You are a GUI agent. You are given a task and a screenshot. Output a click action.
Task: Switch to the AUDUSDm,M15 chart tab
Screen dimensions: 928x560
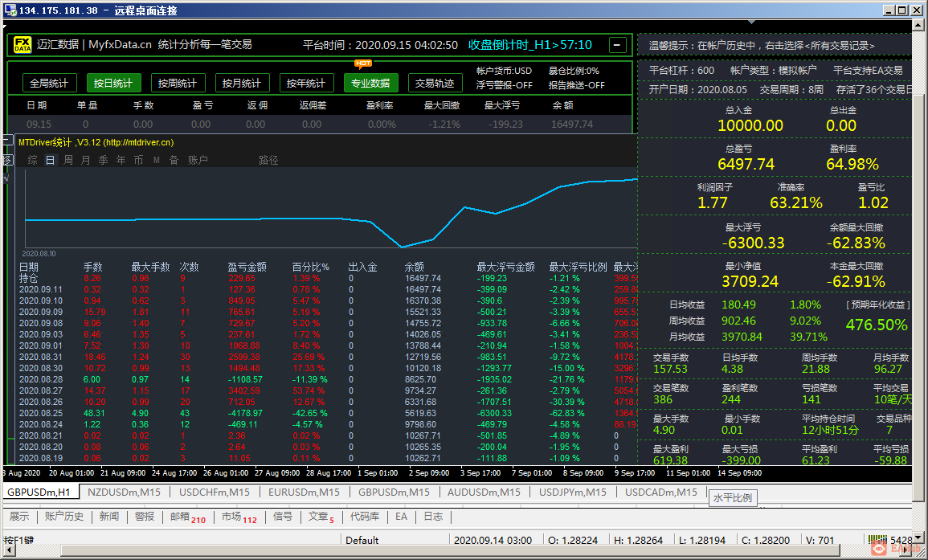tap(484, 492)
